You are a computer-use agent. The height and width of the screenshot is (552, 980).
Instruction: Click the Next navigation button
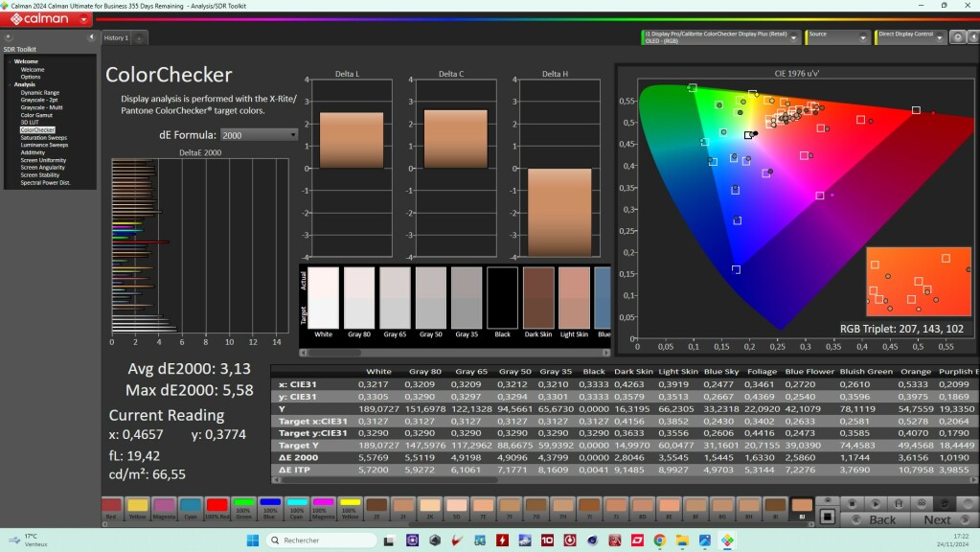click(x=943, y=520)
